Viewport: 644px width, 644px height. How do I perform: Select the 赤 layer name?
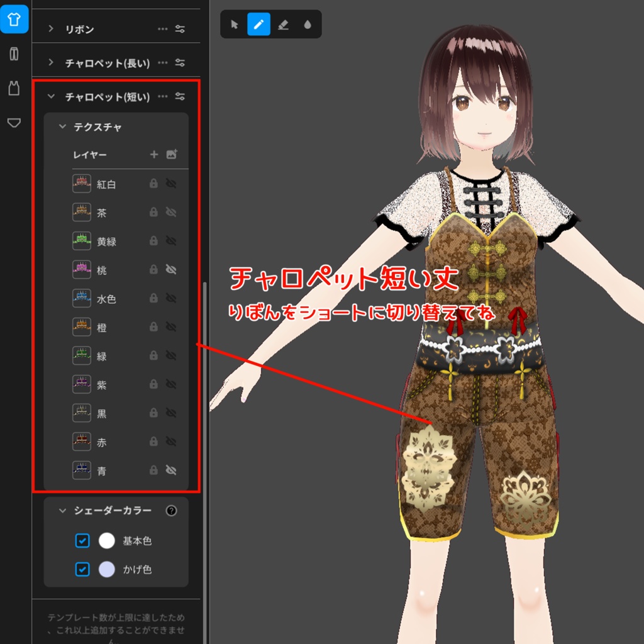click(x=101, y=442)
